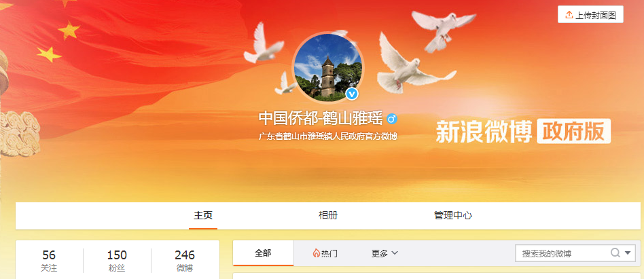
Task: Click the blue verified V badge
Action: tap(352, 94)
